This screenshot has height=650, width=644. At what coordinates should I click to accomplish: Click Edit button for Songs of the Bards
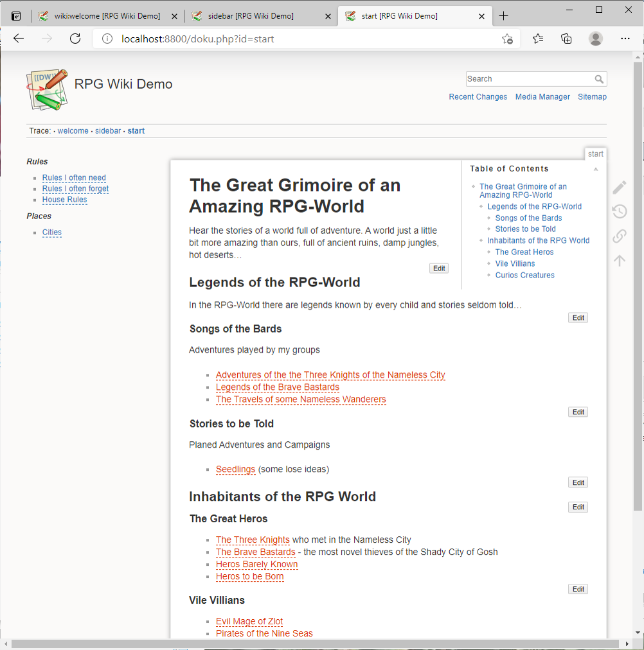[578, 412]
